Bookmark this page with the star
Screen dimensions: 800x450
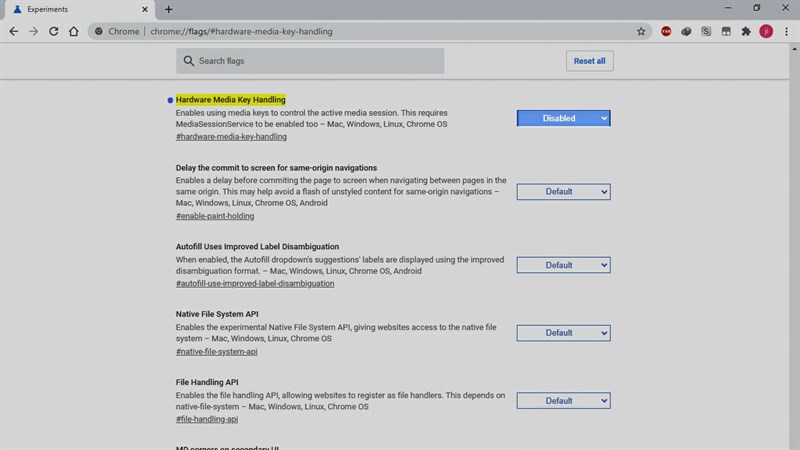[x=641, y=32]
